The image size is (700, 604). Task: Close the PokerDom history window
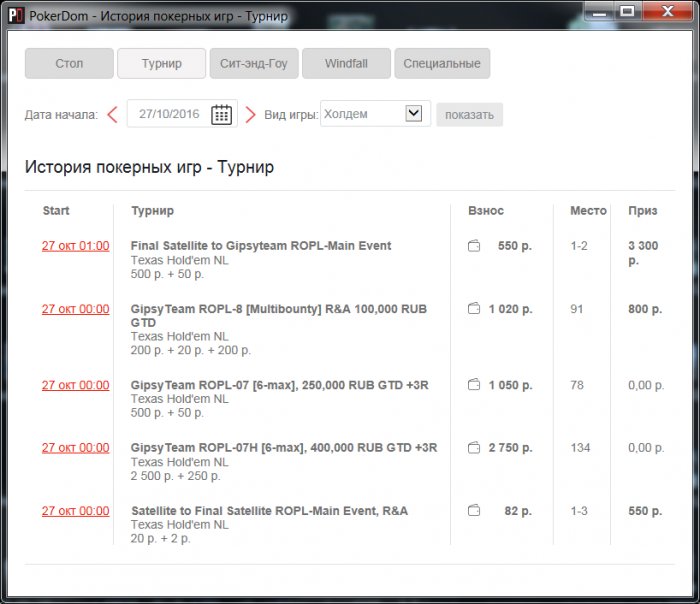[667, 11]
